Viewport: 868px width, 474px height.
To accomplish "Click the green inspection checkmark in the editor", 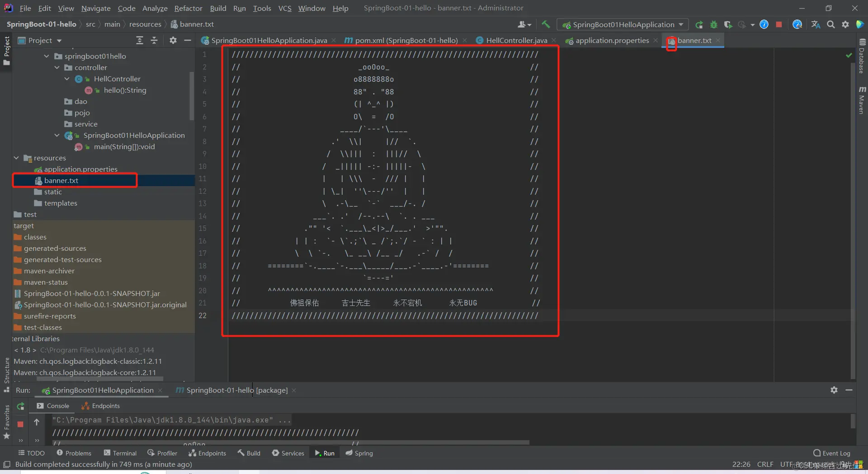I will (849, 55).
